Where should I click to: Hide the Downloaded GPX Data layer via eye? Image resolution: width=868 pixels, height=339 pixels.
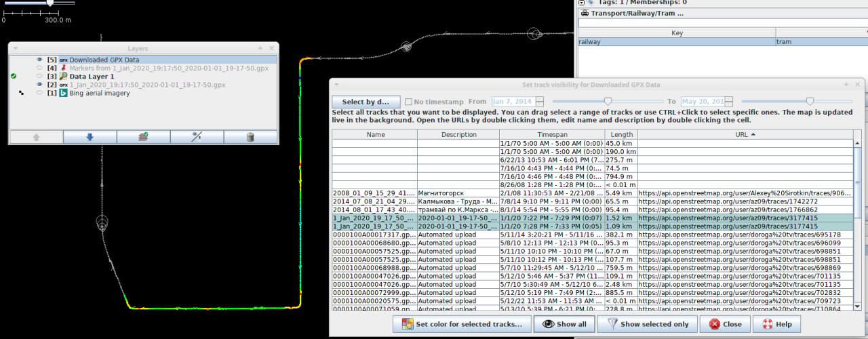39,60
